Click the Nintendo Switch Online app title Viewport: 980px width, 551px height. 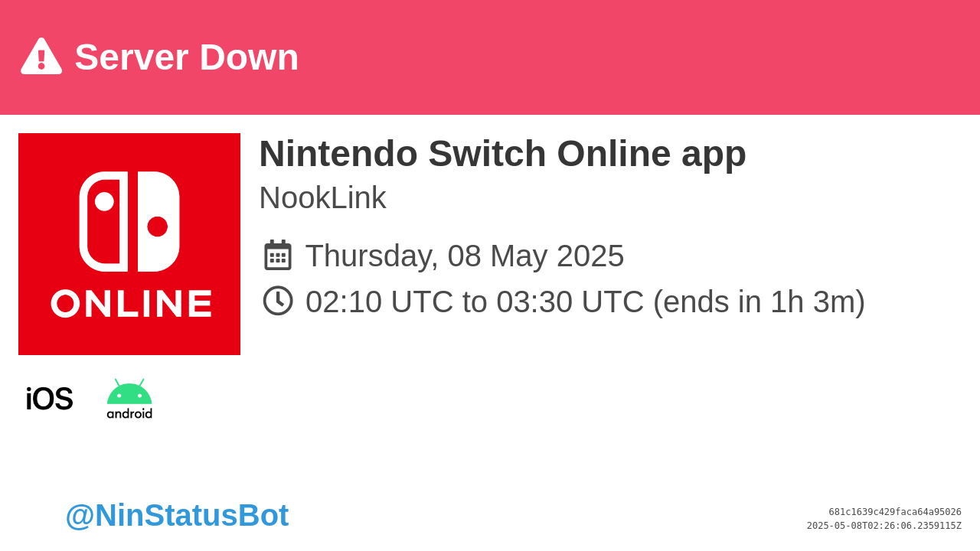coord(502,153)
